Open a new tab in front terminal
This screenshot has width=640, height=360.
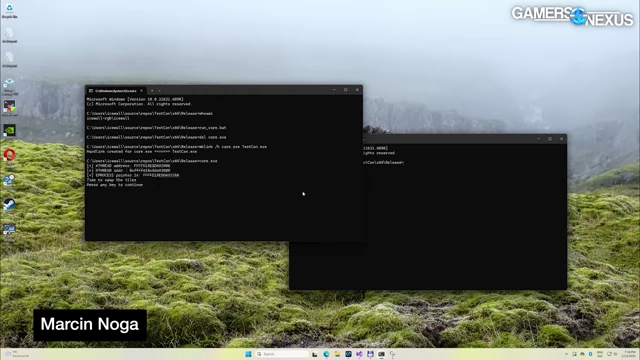tap(152, 91)
